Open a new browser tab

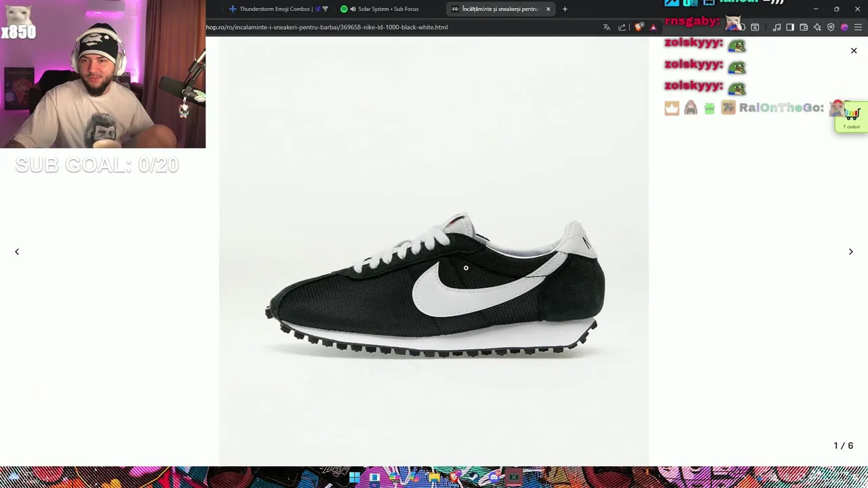tap(565, 9)
